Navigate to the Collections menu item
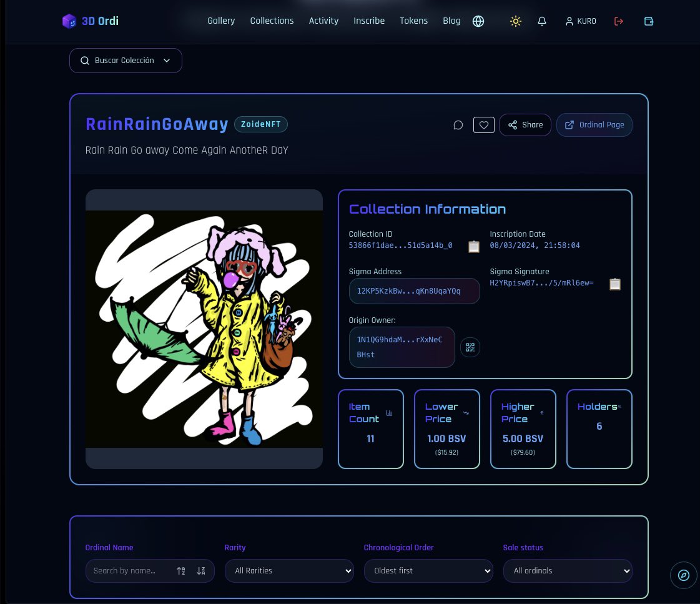 272,21
